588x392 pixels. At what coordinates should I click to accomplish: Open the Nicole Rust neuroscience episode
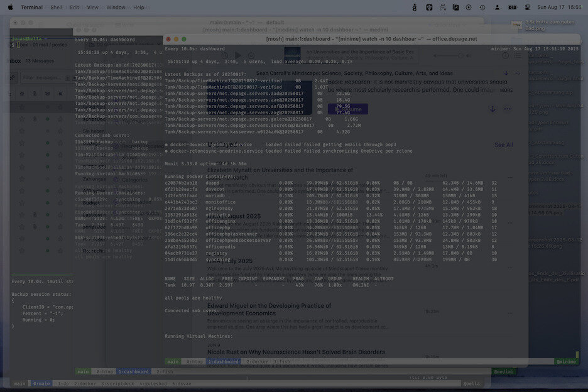point(296,352)
